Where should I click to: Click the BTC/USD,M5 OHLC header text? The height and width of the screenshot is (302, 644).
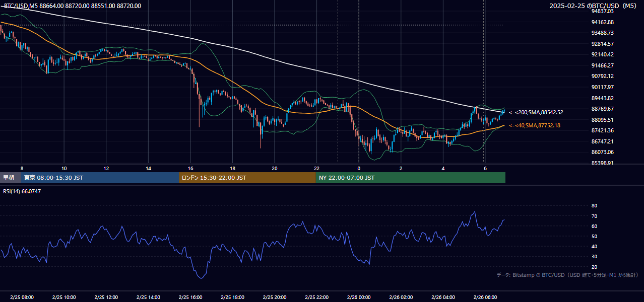(x=73, y=6)
